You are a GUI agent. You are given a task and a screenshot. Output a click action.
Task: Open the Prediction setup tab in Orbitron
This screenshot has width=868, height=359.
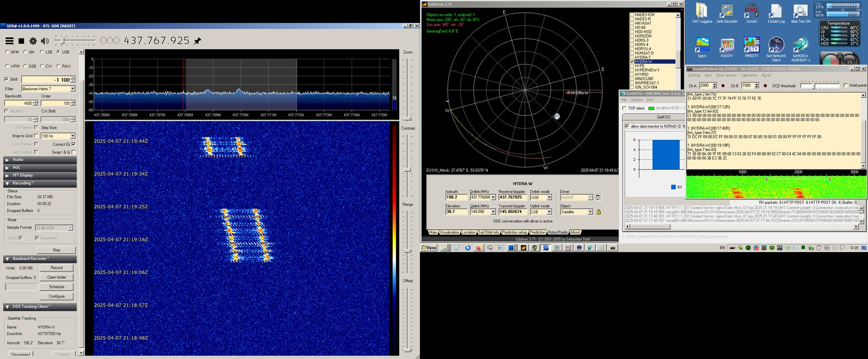point(514,232)
